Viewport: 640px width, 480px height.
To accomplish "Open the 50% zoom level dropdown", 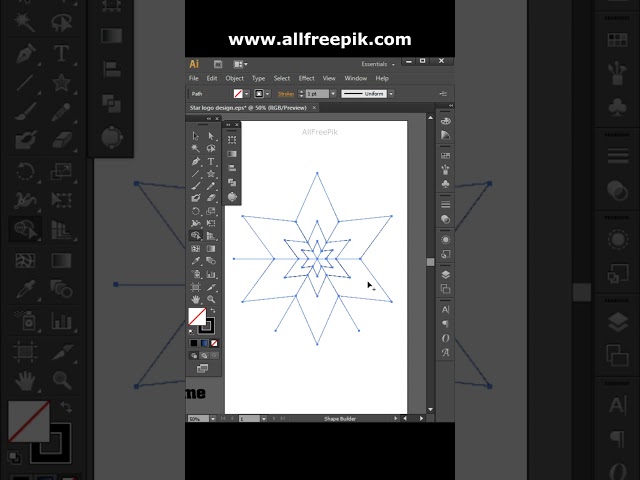I will (213, 419).
